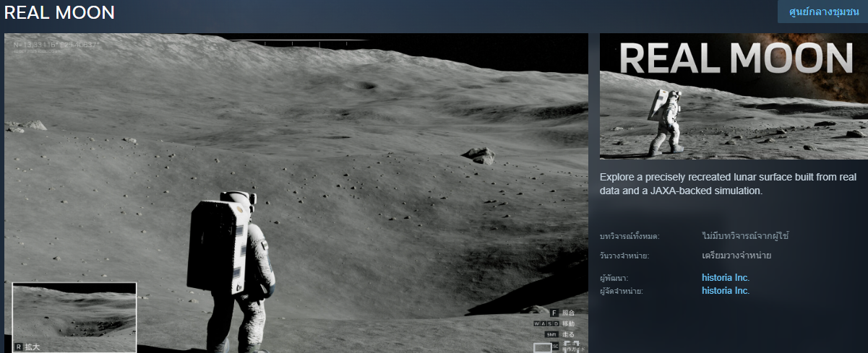The image size is (868, 353).
Task: Click the game description paragraph
Action: point(728,184)
